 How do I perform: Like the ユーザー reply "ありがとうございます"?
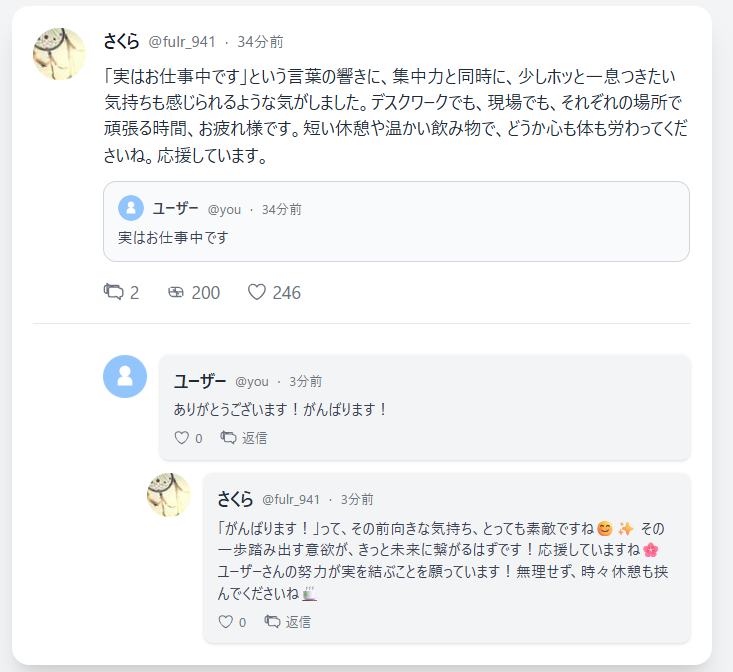click(x=182, y=438)
